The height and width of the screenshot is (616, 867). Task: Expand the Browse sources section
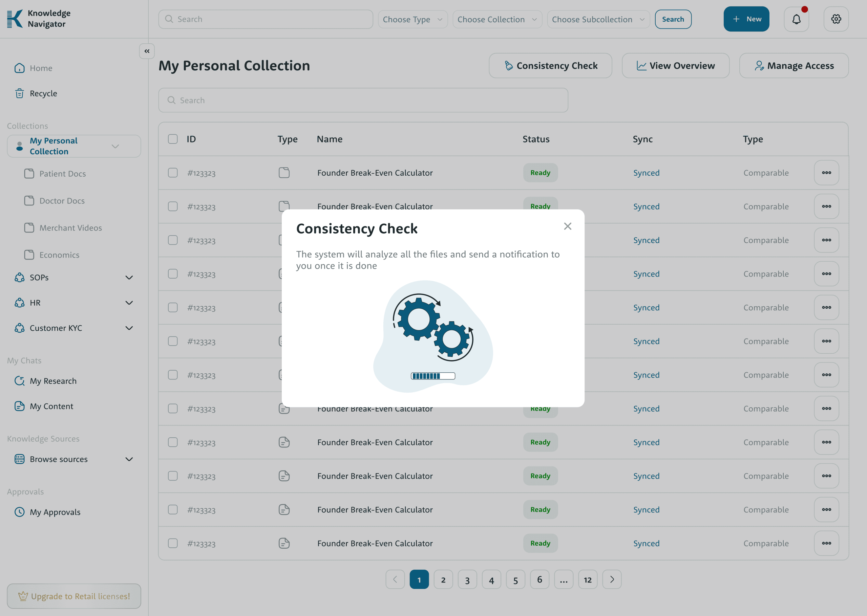129,459
